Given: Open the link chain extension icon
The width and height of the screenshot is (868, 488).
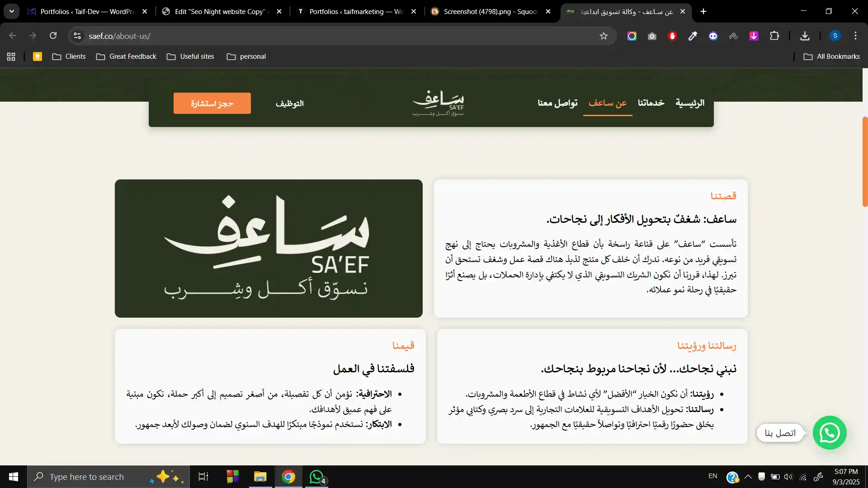Looking at the screenshot, I should pos(733,36).
